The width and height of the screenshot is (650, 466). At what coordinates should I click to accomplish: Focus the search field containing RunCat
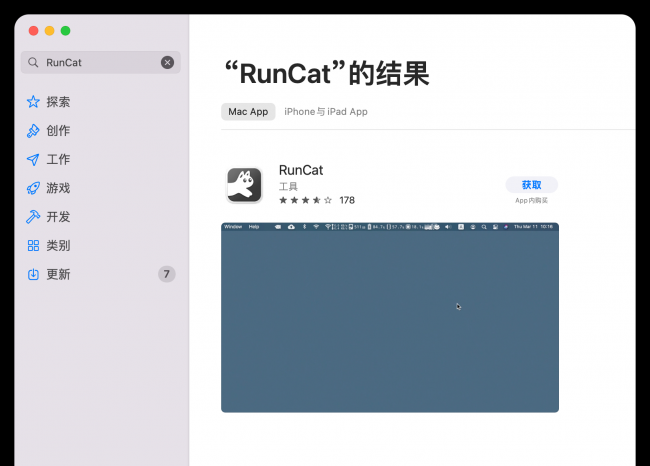click(101, 63)
